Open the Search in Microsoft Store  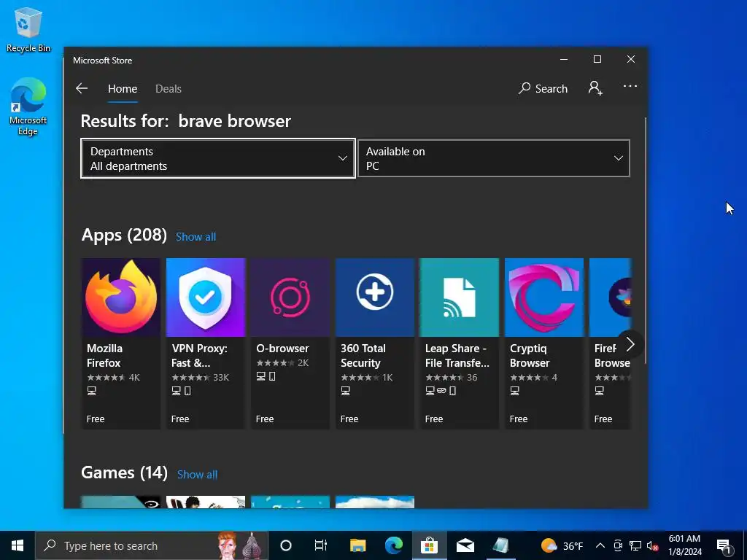tap(543, 88)
